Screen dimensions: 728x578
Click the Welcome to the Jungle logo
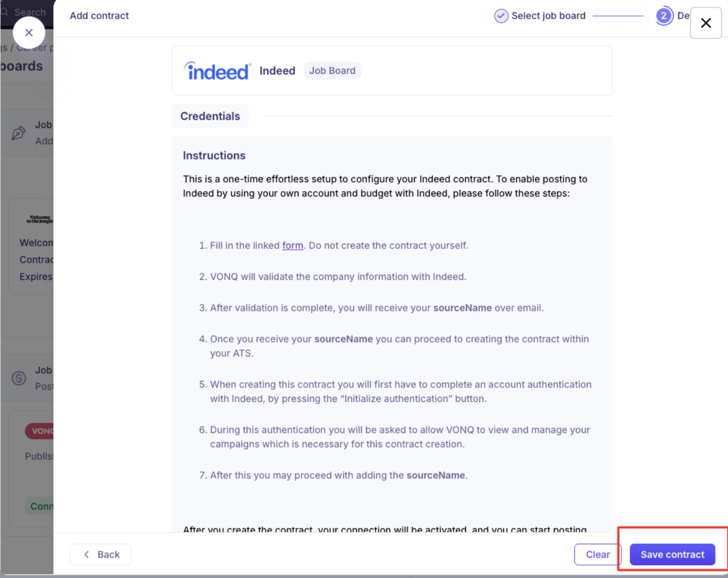coord(40,219)
